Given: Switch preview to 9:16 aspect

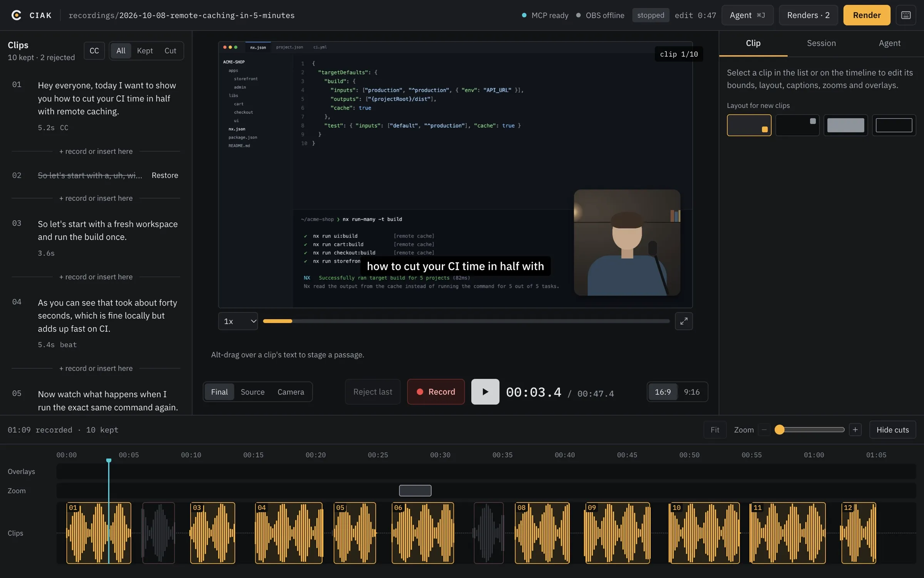Looking at the screenshot, I should 692,392.
